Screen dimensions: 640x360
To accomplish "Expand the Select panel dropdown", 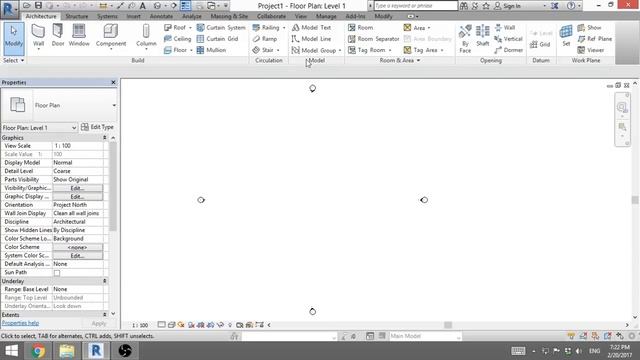I will point(13,60).
